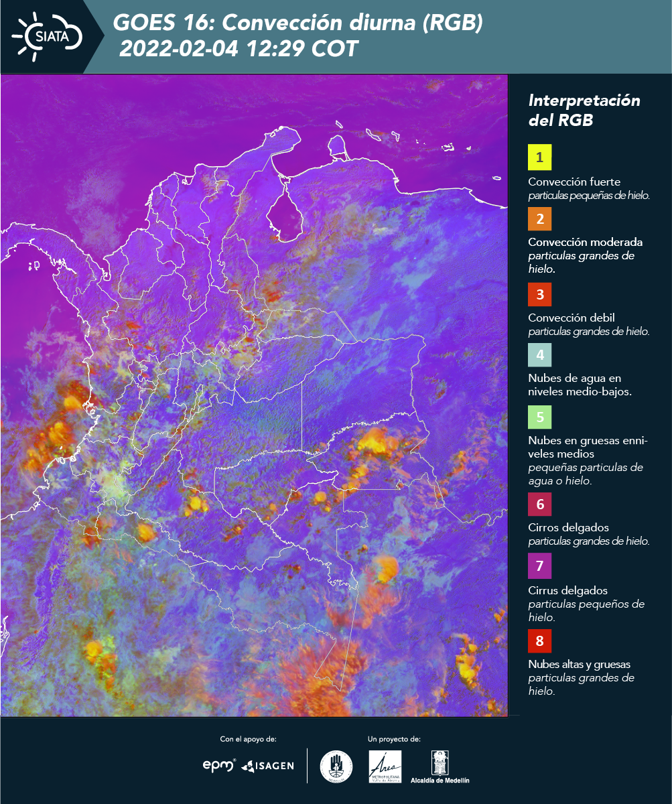
Task: Click the SIATA sun-cloud logo
Action: coord(47,36)
